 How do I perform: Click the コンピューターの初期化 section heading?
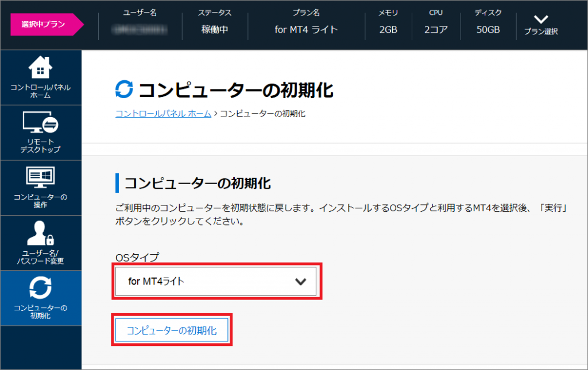198,183
